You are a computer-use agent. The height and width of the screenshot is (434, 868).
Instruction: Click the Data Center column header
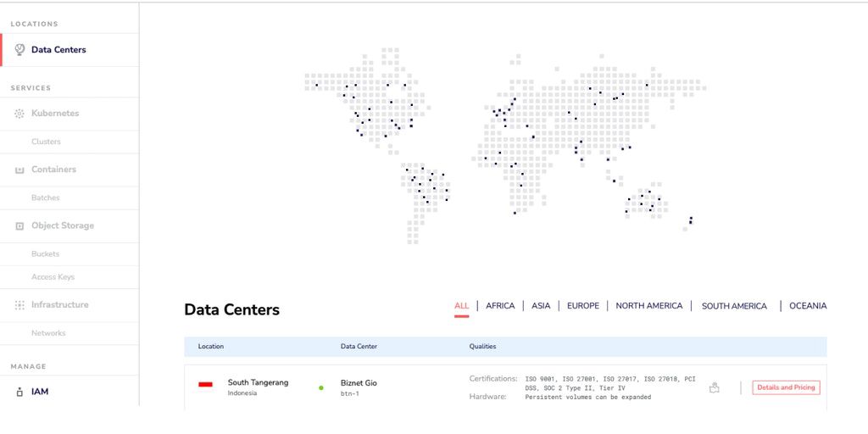coord(359,347)
